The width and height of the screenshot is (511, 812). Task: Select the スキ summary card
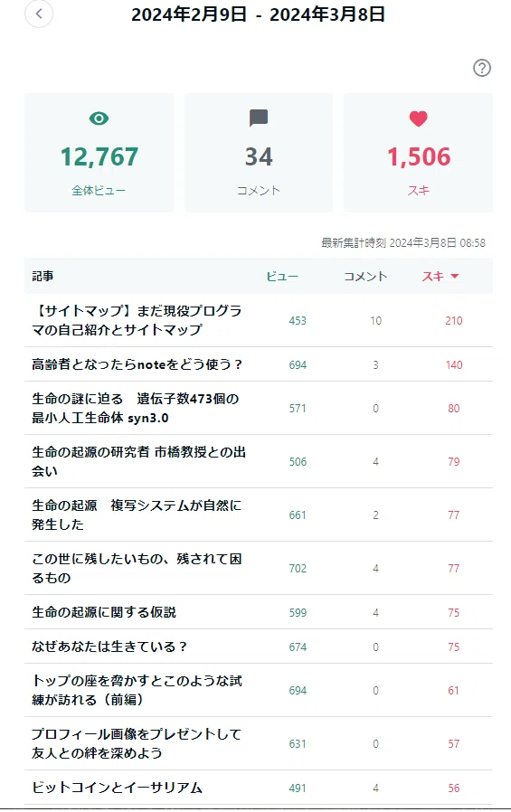click(x=419, y=152)
